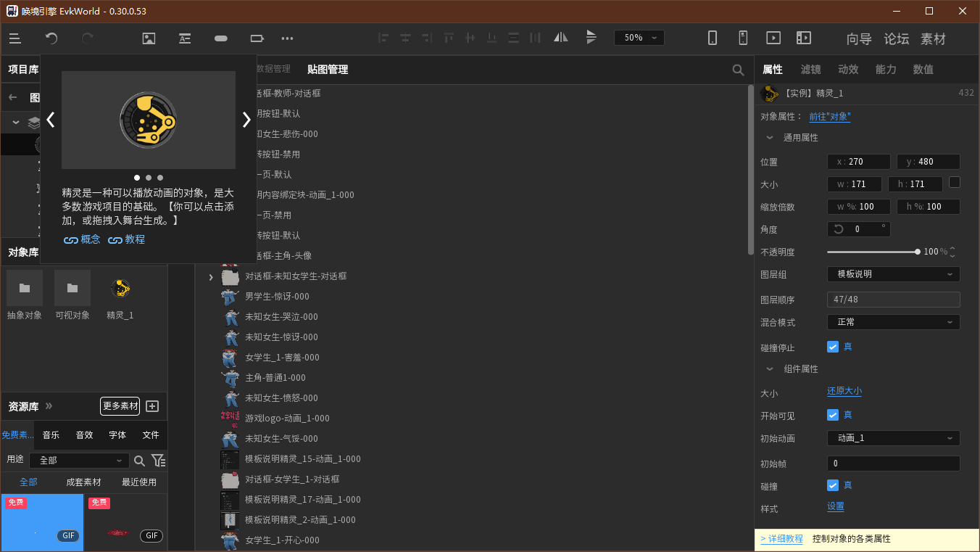Switch to the 滤镜 tab
Viewport: 980px width, 552px height.
(810, 69)
